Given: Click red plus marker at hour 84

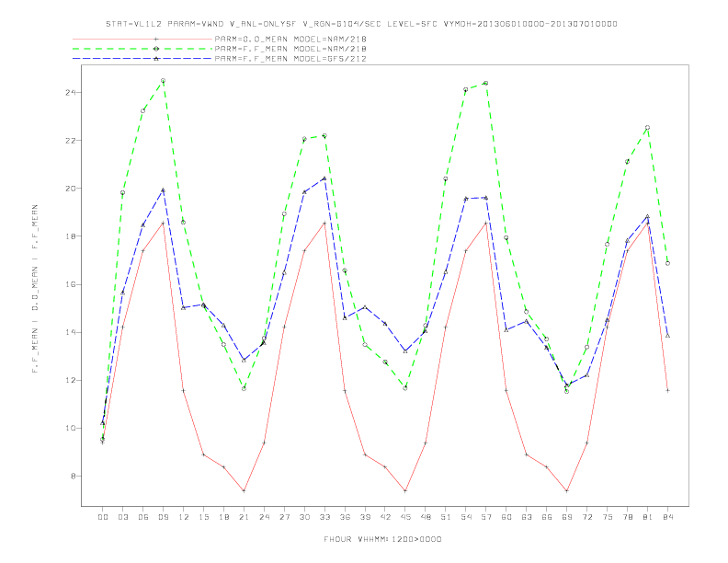Looking at the screenshot, I should 667,391.
